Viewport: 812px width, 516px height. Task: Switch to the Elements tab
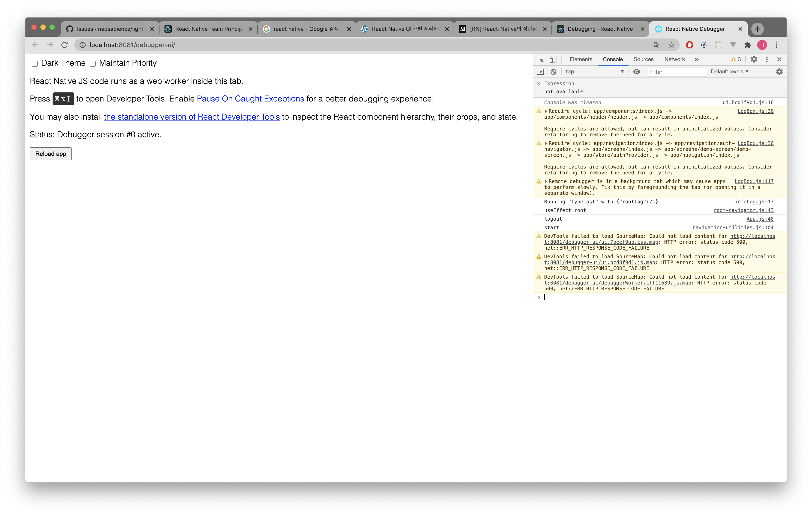point(581,59)
